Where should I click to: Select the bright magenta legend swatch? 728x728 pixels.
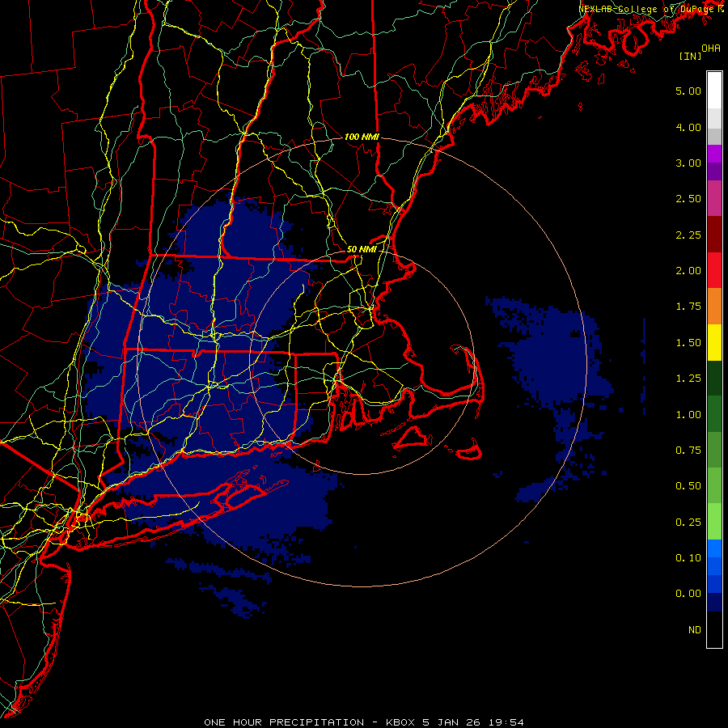coord(714,154)
